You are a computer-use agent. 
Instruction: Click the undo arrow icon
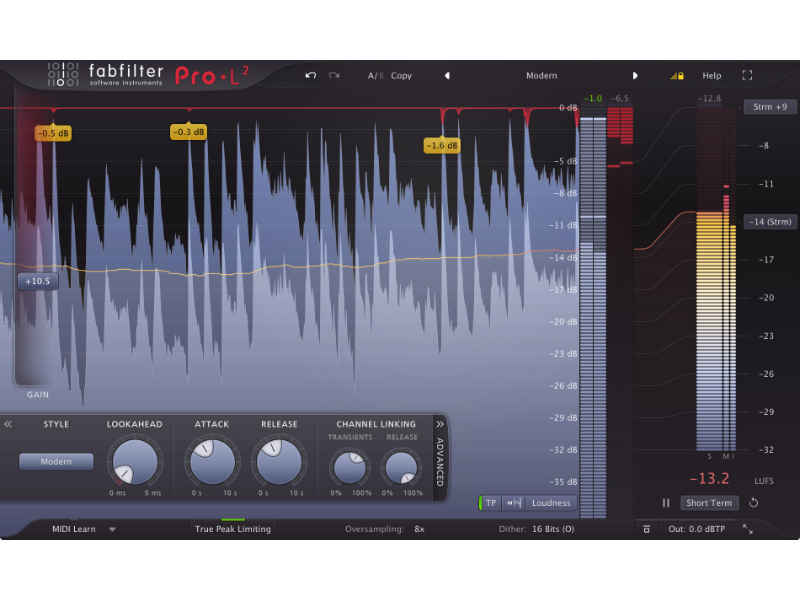(311, 76)
